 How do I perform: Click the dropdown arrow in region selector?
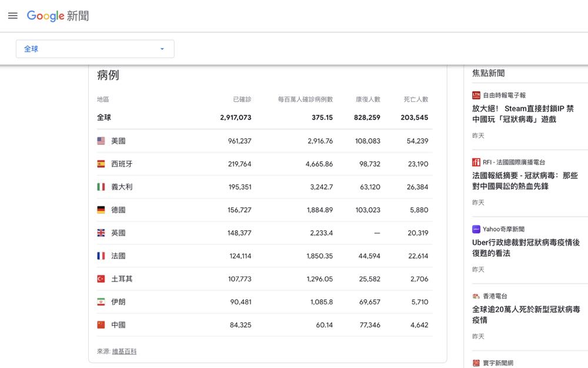click(162, 49)
